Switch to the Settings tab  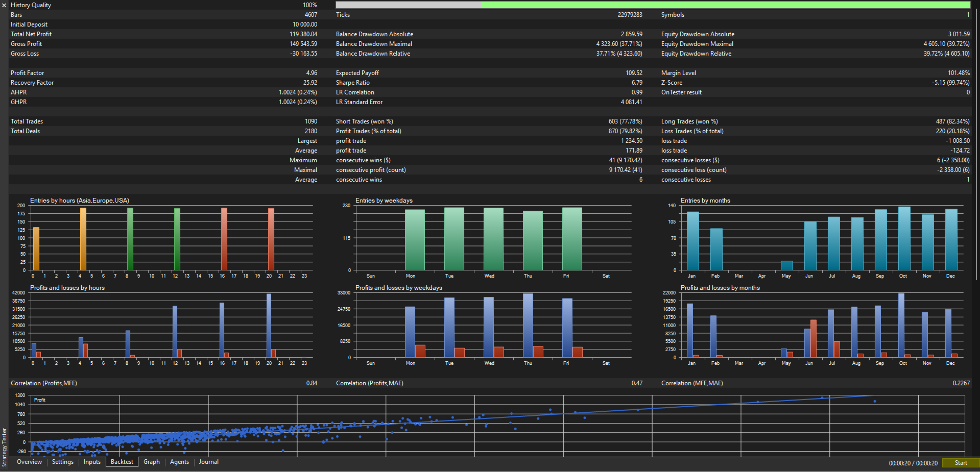pos(63,462)
